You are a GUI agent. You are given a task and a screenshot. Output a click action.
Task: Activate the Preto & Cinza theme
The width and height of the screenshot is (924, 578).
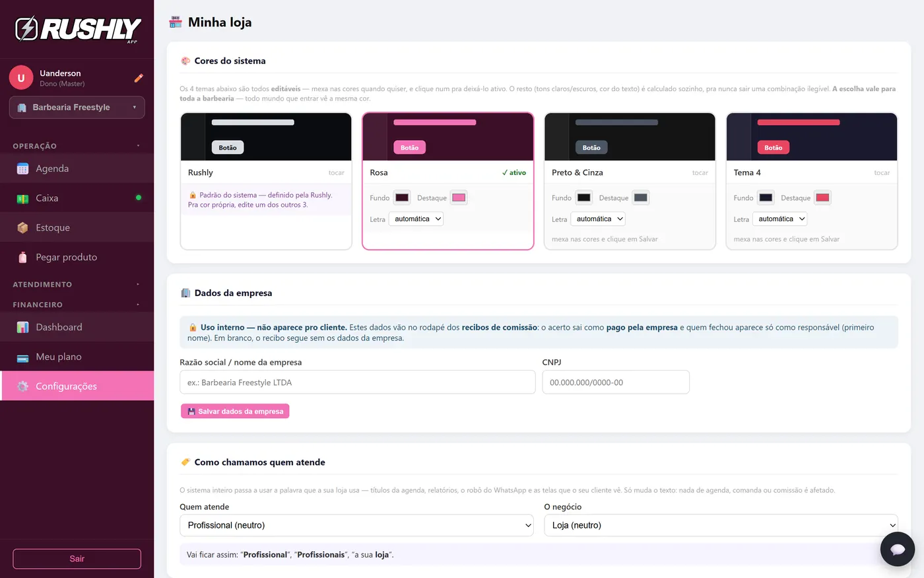click(630, 181)
